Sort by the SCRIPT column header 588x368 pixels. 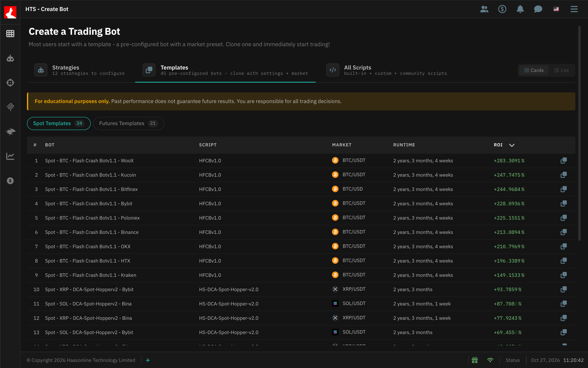click(x=208, y=145)
